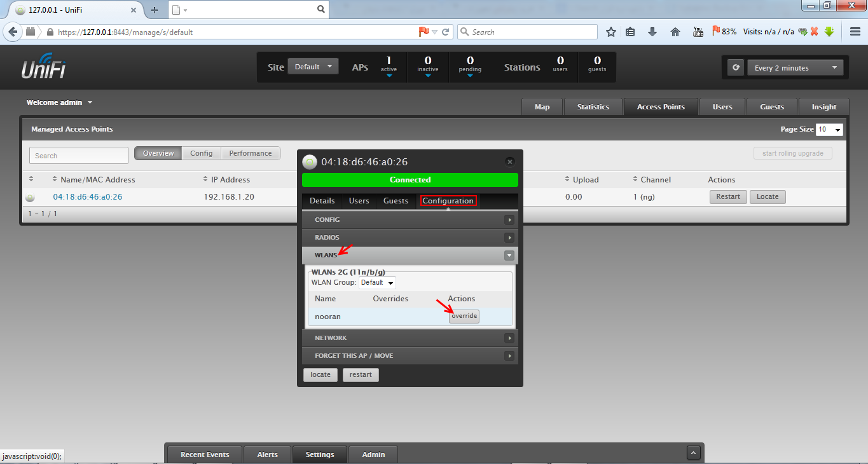Image resolution: width=868 pixels, height=464 pixels.
Task: Click the up-arrow toggle beside the bottom tab bar
Action: 694,453
